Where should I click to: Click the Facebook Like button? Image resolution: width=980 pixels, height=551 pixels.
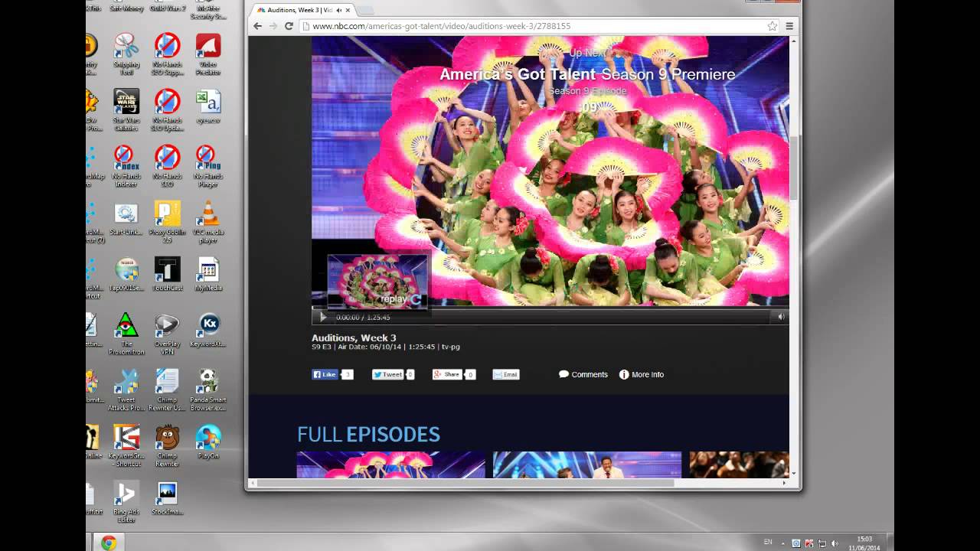325,374
